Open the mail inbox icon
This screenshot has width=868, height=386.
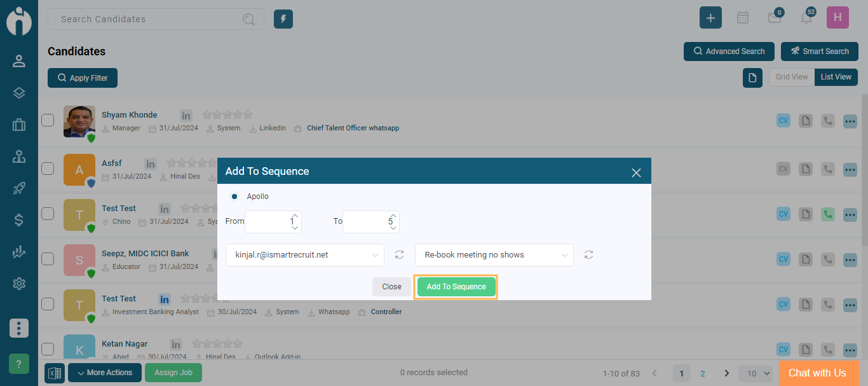click(774, 18)
